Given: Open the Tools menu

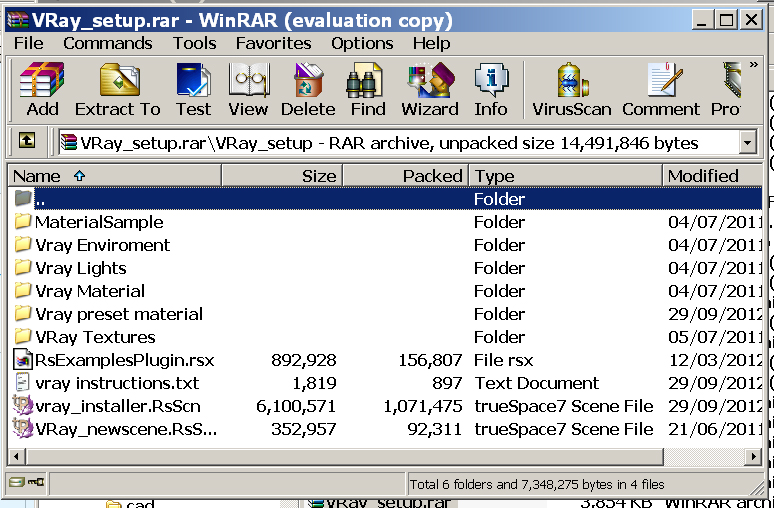Looking at the screenshot, I should (194, 43).
